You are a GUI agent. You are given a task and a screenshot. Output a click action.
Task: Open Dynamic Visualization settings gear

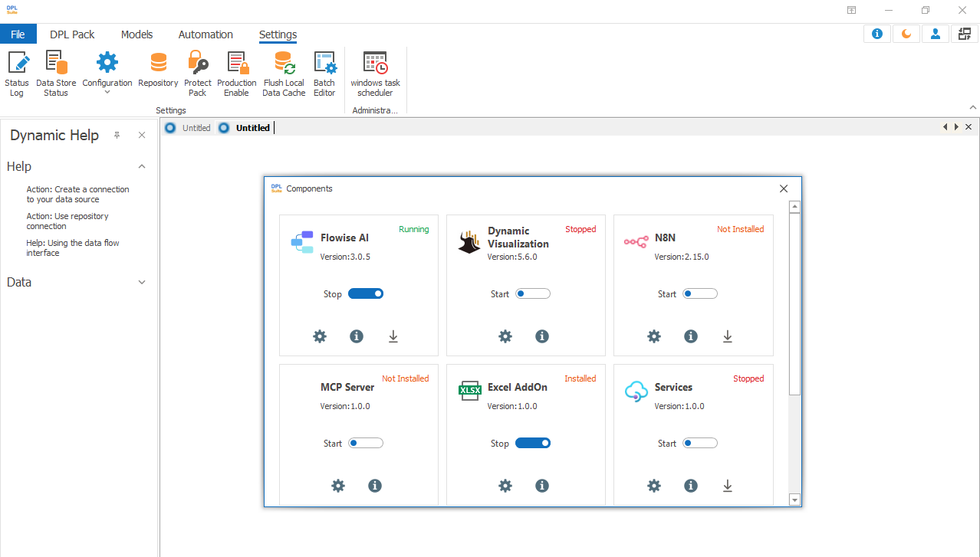click(x=505, y=336)
